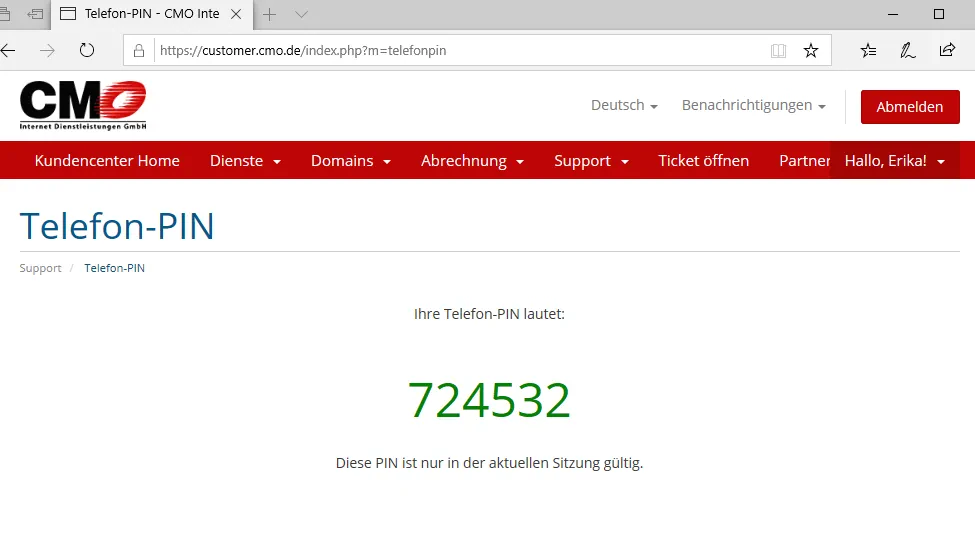Share this page
The width and height of the screenshot is (975, 543).
(947, 50)
